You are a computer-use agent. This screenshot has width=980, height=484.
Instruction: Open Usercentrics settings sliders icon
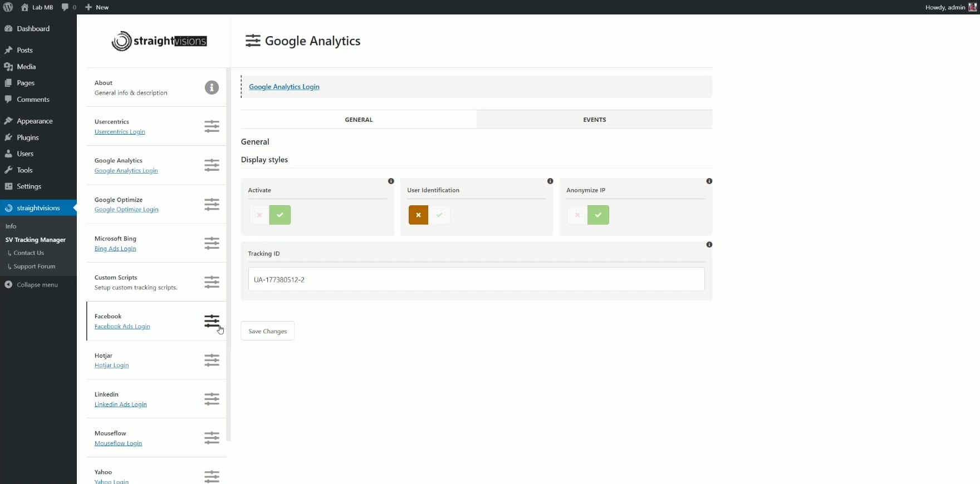(212, 126)
